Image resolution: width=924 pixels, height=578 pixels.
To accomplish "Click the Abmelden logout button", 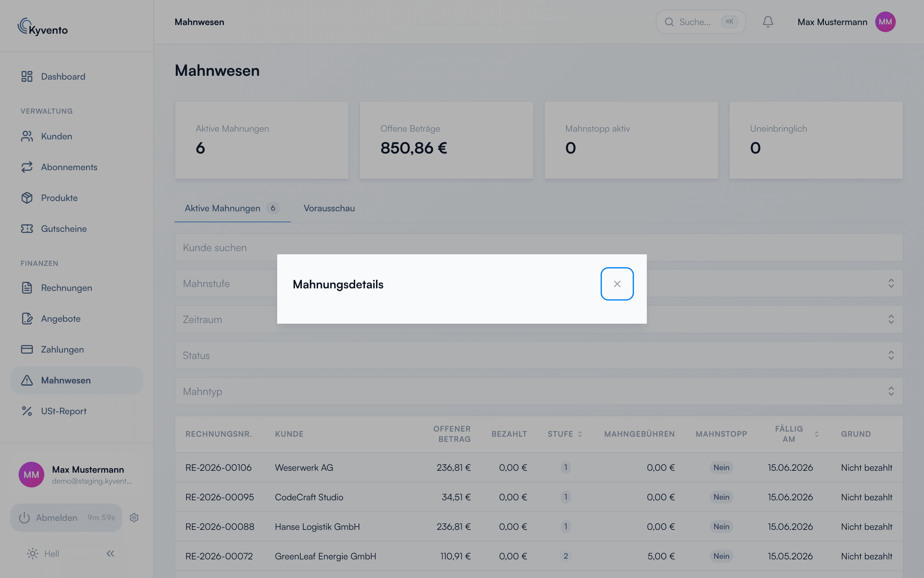I will tap(66, 518).
